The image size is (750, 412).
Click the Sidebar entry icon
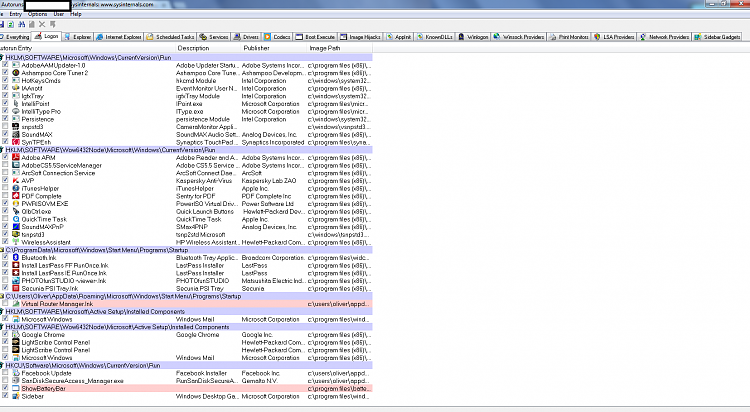coord(16,396)
